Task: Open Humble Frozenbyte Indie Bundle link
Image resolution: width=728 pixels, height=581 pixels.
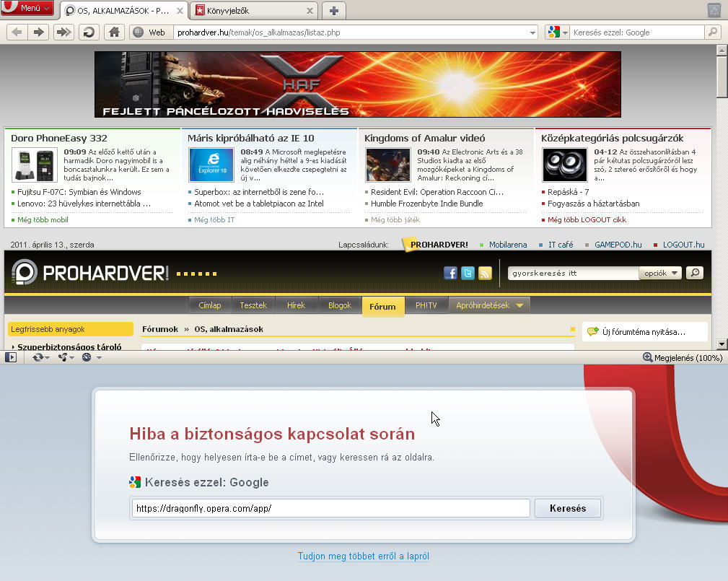Action: pyautogui.click(x=426, y=204)
